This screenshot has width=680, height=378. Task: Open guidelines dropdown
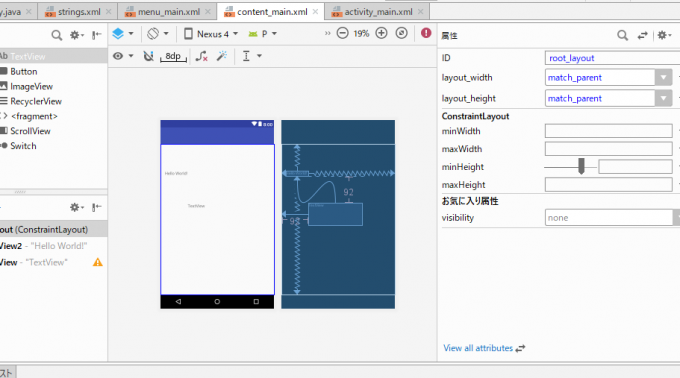(252, 56)
